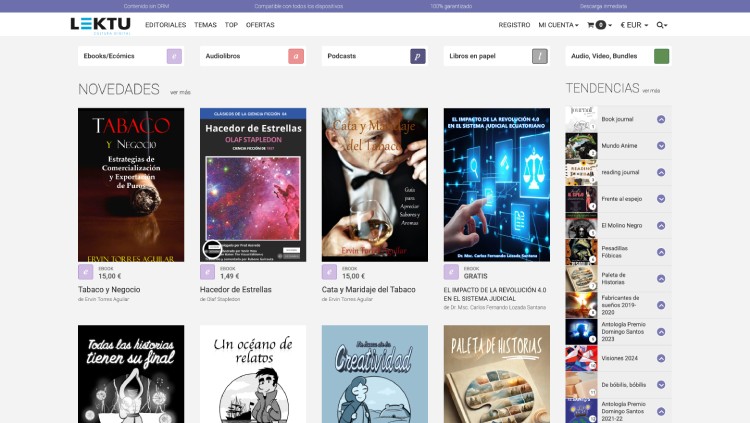Screen dimensions: 750x423
Task: Click the 'Visiones 2024' trend text
Action: pyautogui.click(x=619, y=358)
